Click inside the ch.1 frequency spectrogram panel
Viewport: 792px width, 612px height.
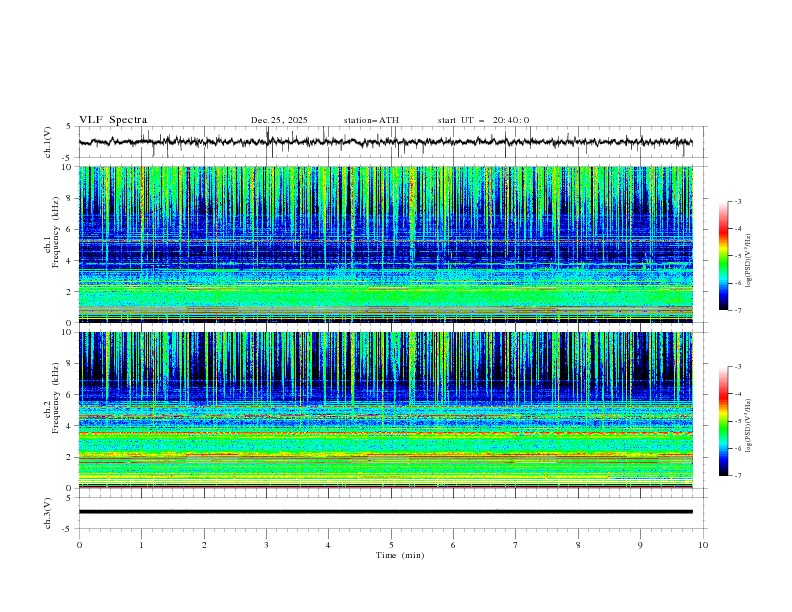(x=385, y=244)
